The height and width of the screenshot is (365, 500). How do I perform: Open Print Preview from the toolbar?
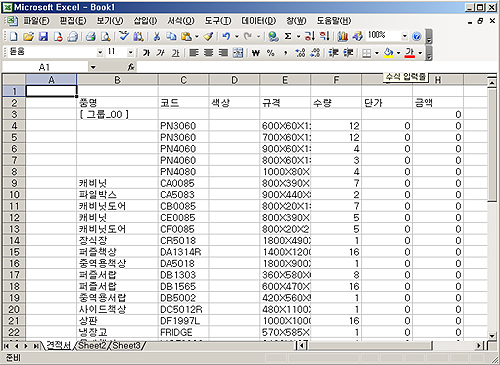[106, 36]
